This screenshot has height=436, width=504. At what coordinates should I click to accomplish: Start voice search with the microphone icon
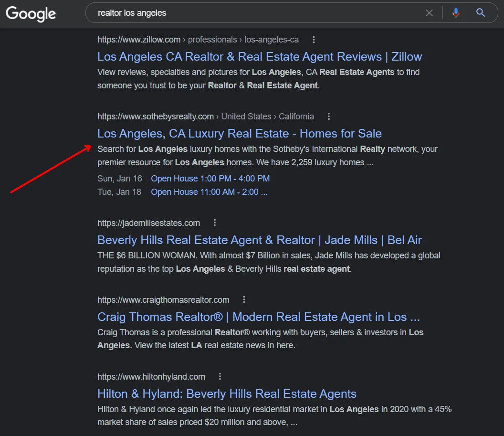coord(456,13)
